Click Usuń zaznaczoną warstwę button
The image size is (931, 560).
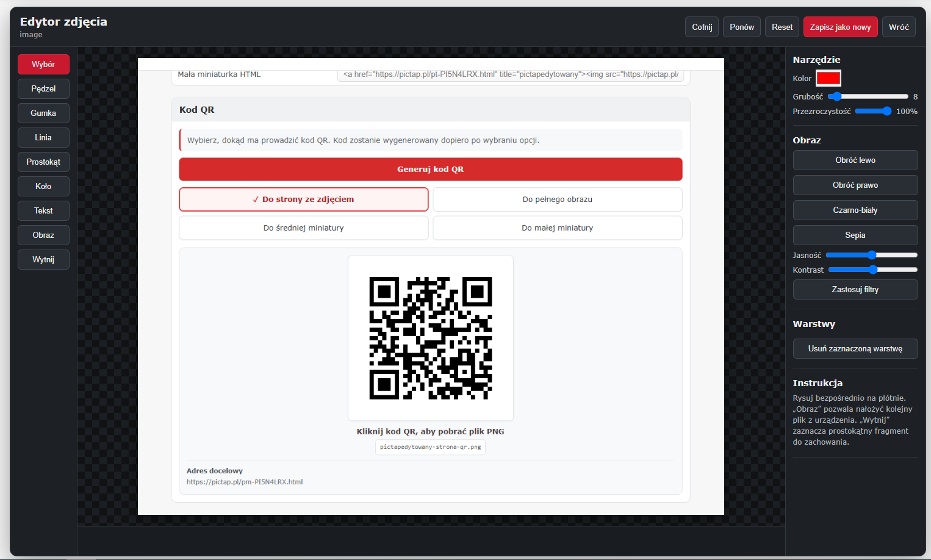point(855,348)
